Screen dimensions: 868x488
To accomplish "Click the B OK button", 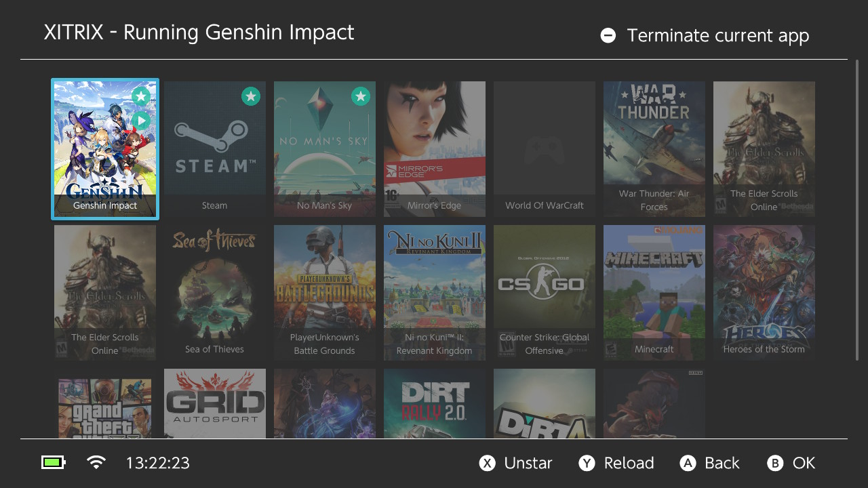I will [x=791, y=463].
